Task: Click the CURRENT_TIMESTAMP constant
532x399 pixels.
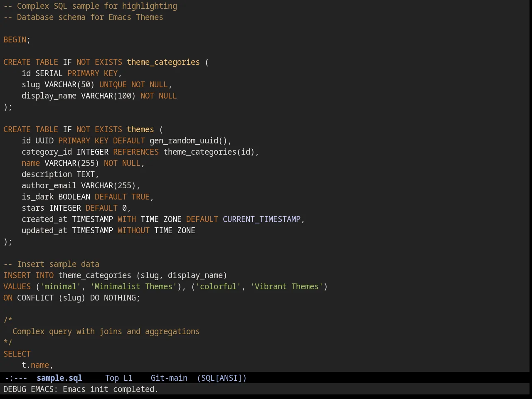Action: 262,219
